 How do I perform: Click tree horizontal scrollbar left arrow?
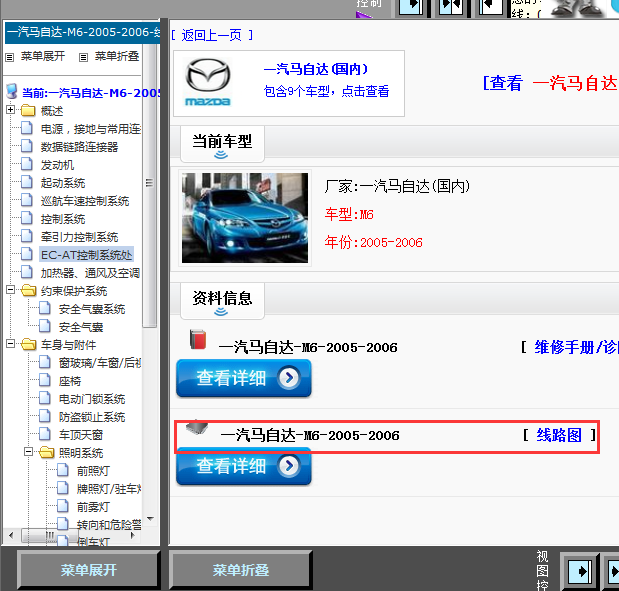11,536
